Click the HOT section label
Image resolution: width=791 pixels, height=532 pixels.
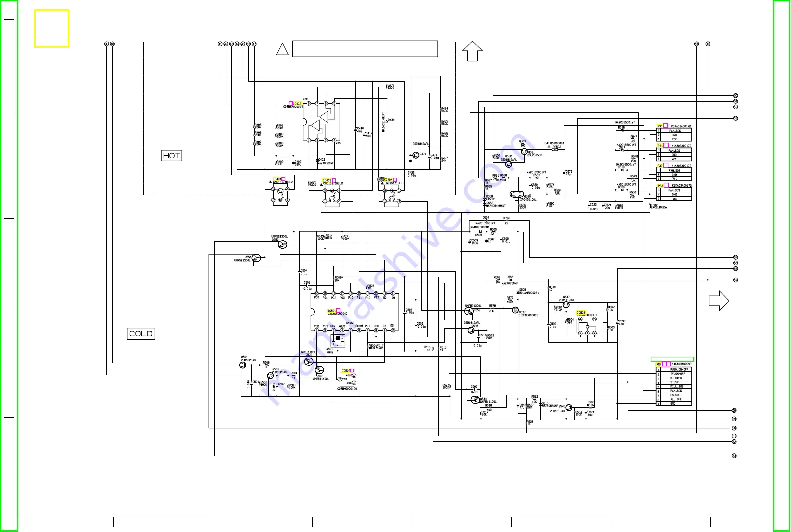[x=171, y=156]
